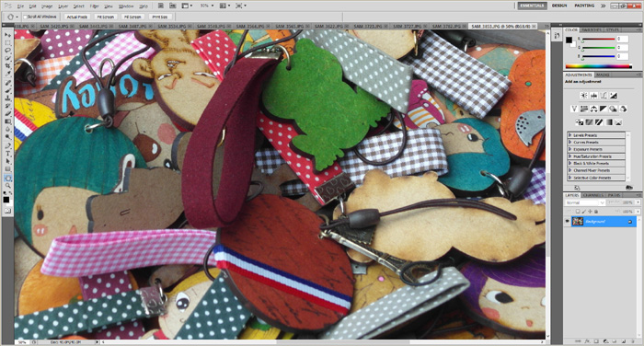Add a Vibrance adjustment
The width and height of the screenshot is (644, 346).
coord(574,109)
